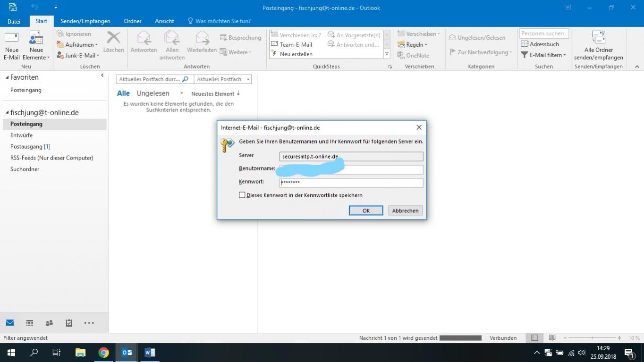Open E-Mail filtern dropdown

point(543,55)
